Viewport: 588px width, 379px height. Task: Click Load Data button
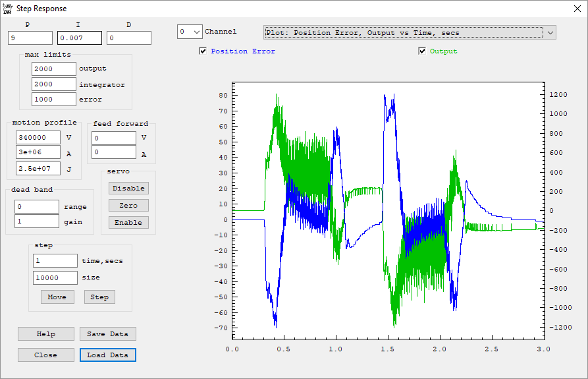click(x=107, y=355)
